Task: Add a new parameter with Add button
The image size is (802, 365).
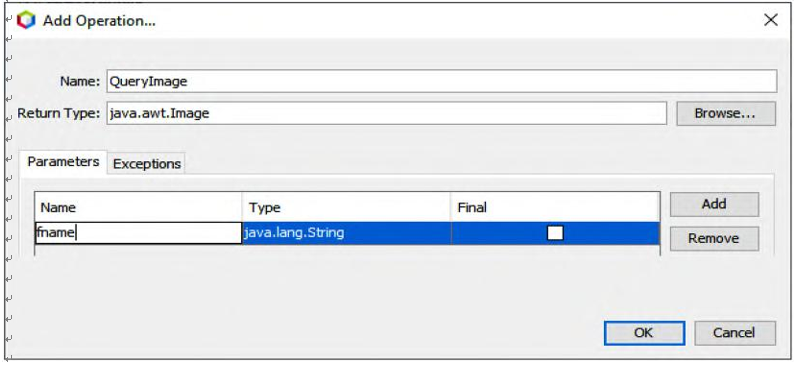Action: click(x=714, y=204)
